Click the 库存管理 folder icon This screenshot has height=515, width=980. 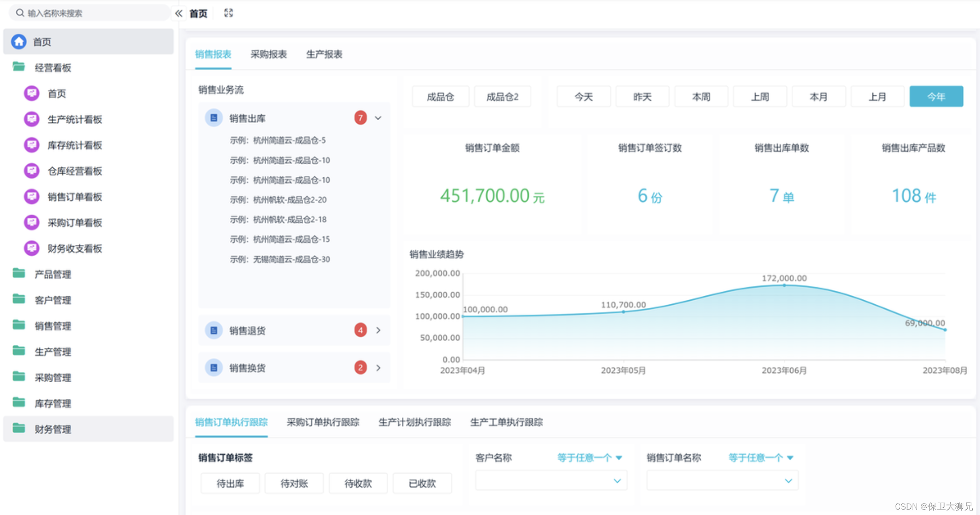click(19, 403)
